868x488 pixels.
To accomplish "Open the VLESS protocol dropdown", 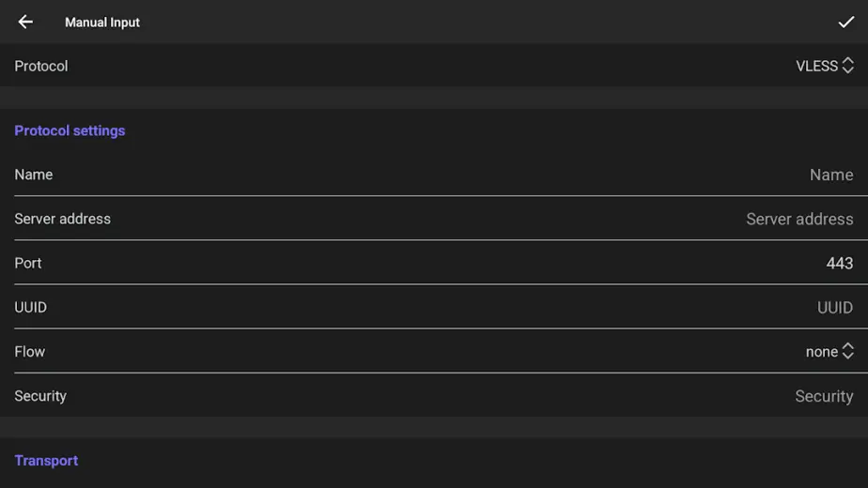I will click(x=824, y=66).
